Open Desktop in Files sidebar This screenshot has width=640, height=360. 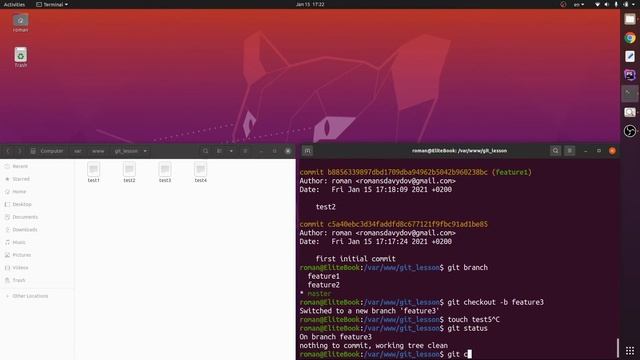click(22, 204)
